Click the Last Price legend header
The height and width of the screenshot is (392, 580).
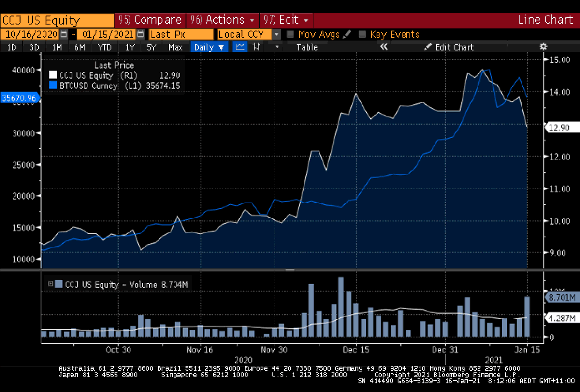[x=114, y=65]
